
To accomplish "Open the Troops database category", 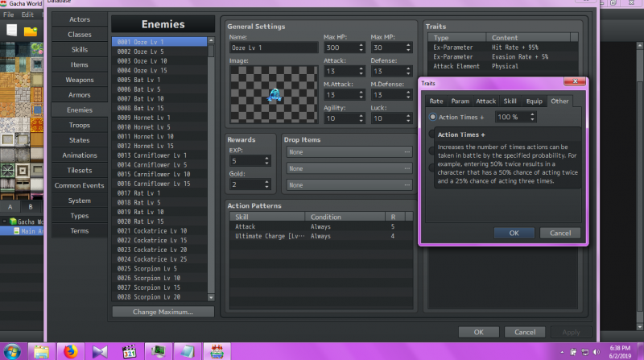I will [x=79, y=125].
